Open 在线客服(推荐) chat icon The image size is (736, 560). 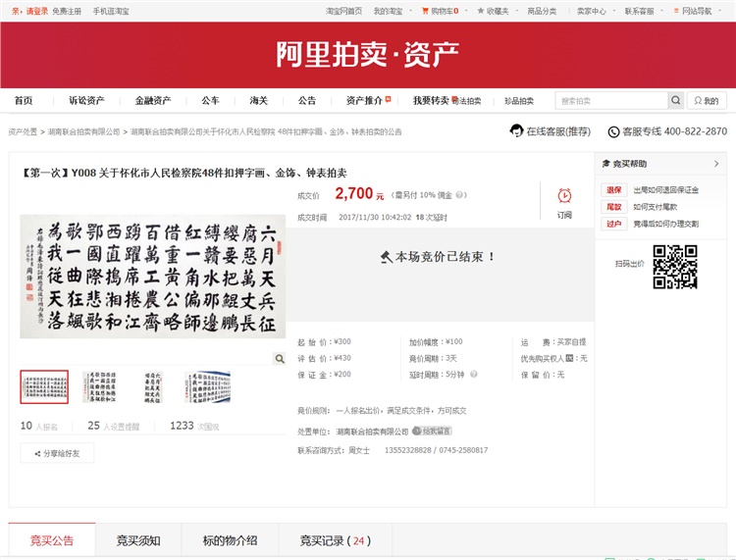(x=516, y=130)
